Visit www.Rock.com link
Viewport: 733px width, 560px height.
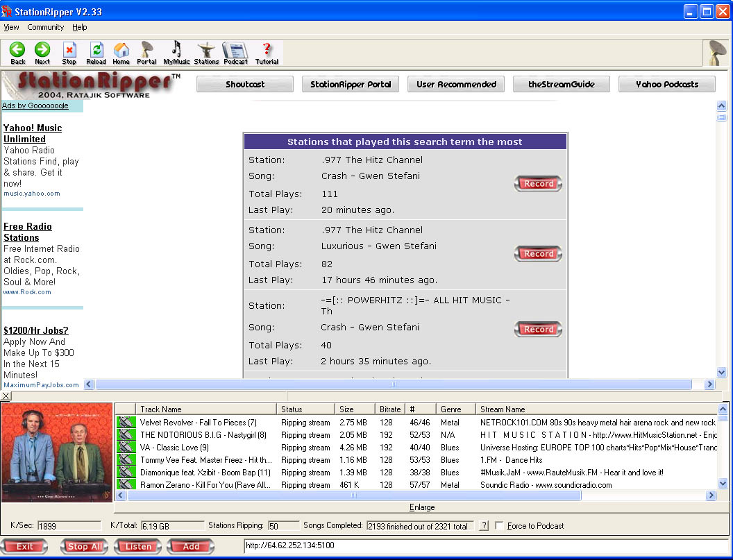[x=27, y=292]
